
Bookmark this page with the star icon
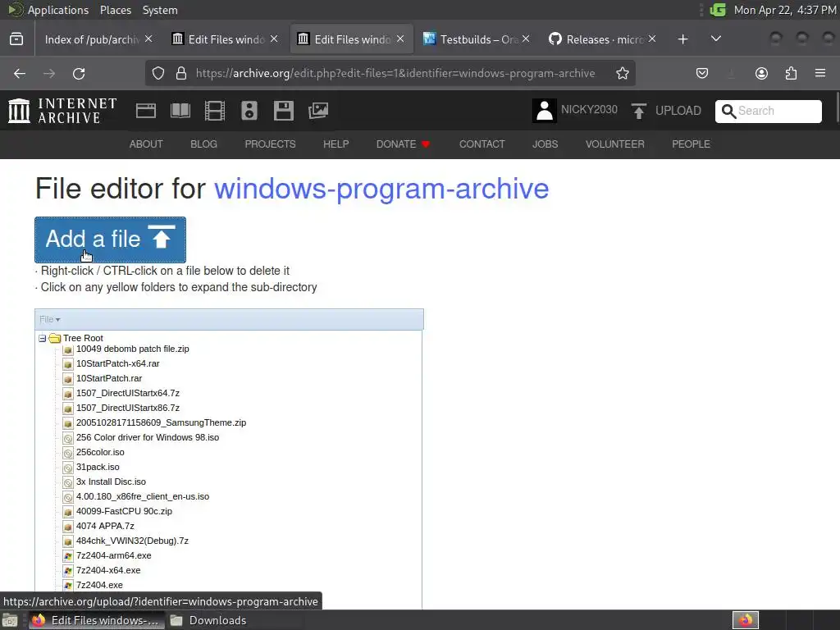(x=623, y=73)
